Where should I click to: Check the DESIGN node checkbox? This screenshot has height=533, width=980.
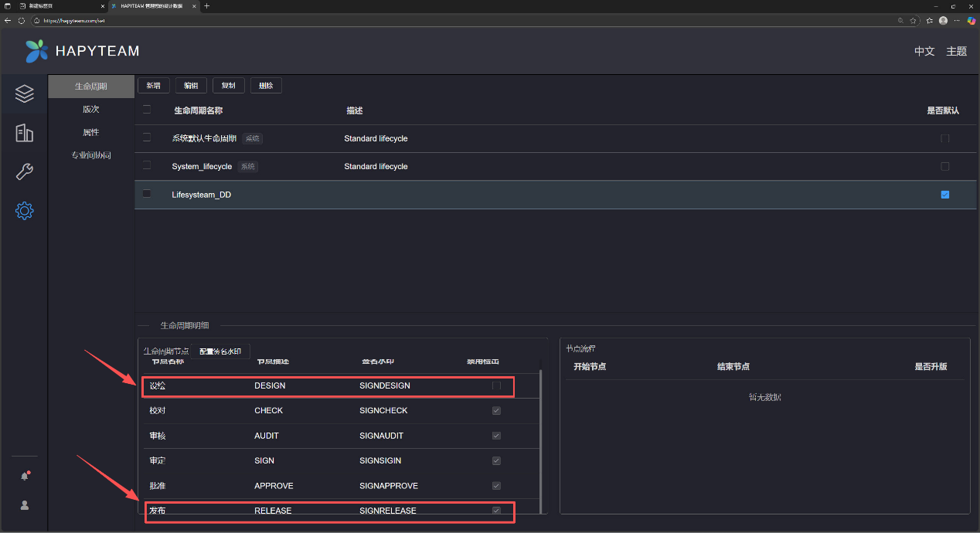pos(496,385)
